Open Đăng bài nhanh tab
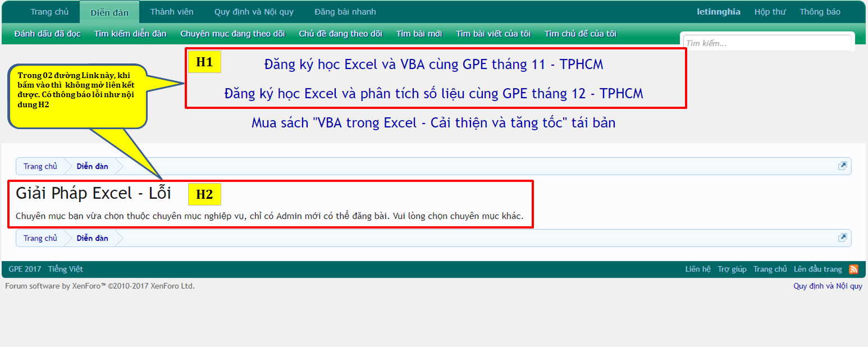 tap(345, 12)
